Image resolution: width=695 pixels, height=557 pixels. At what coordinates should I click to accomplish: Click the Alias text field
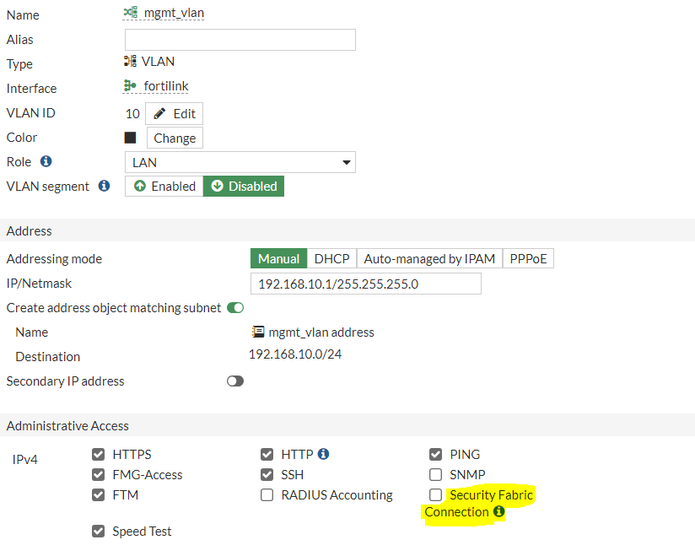(x=240, y=40)
